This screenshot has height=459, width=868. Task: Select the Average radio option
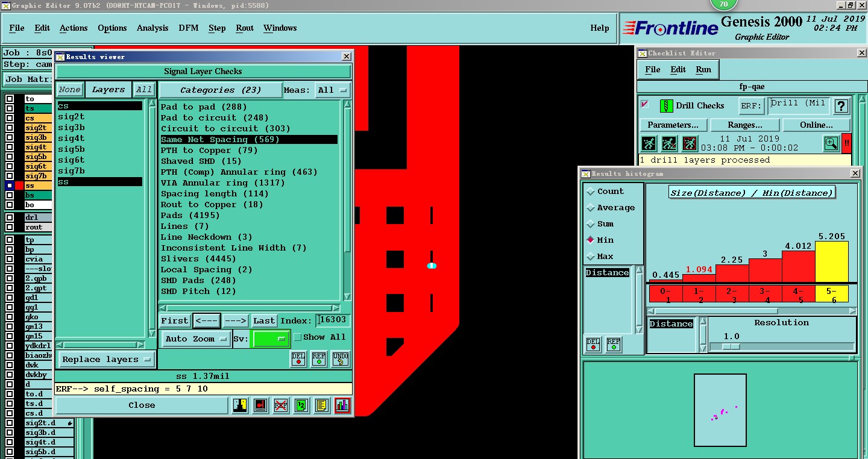point(591,208)
